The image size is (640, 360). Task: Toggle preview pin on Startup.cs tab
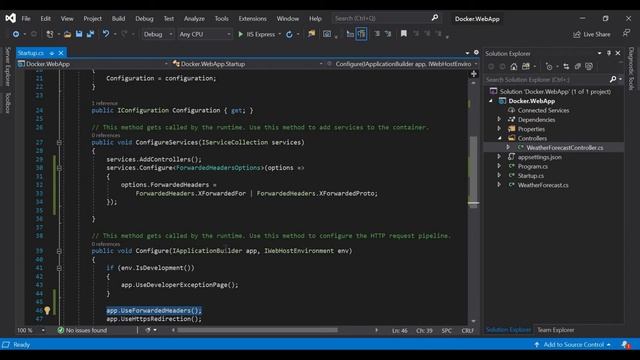(52, 53)
